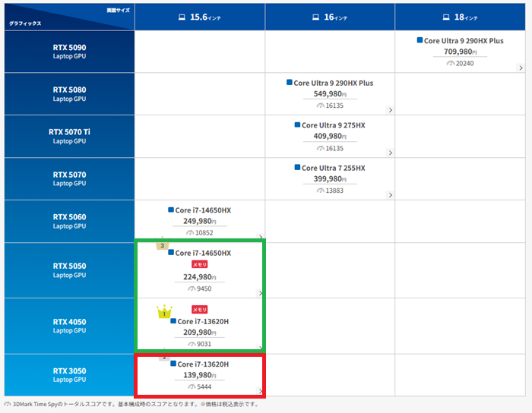
Task: Click the laptop icon beside 18インチ
Action: point(446,17)
